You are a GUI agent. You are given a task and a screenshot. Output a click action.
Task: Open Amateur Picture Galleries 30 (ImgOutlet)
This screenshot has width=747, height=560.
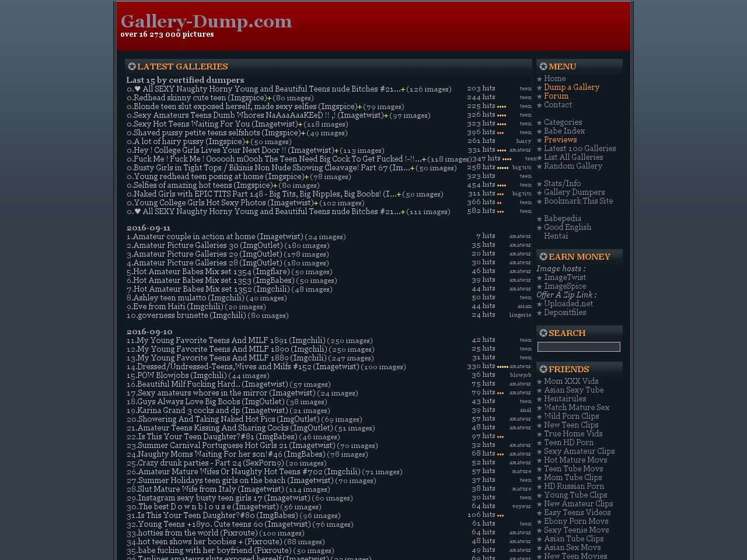pyautogui.click(x=207, y=246)
